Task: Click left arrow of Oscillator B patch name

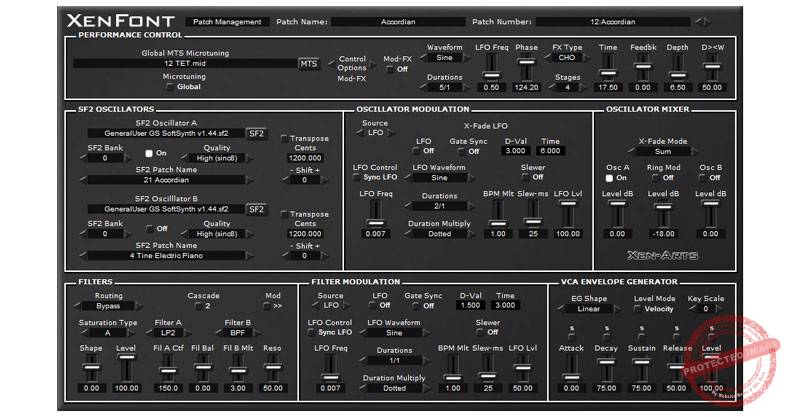Action: point(83,255)
